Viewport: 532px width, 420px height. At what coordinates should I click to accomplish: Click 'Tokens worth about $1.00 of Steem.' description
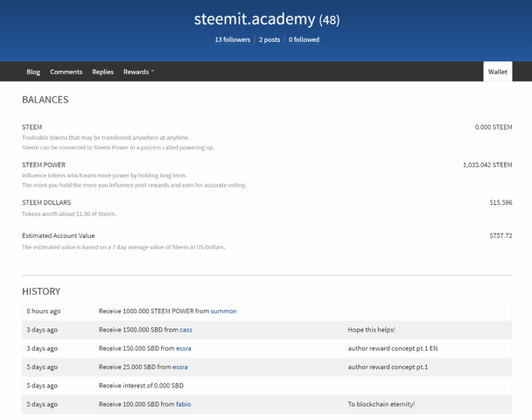pos(69,214)
